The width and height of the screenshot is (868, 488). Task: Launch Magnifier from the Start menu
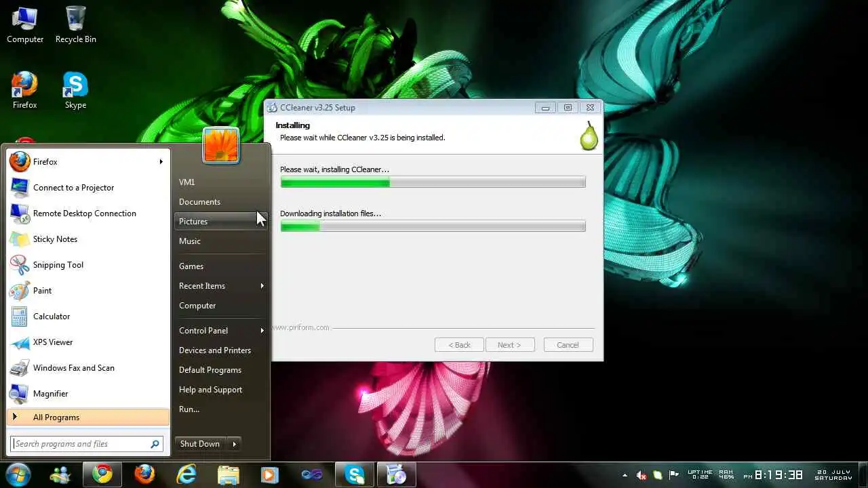pyautogui.click(x=88, y=394)
